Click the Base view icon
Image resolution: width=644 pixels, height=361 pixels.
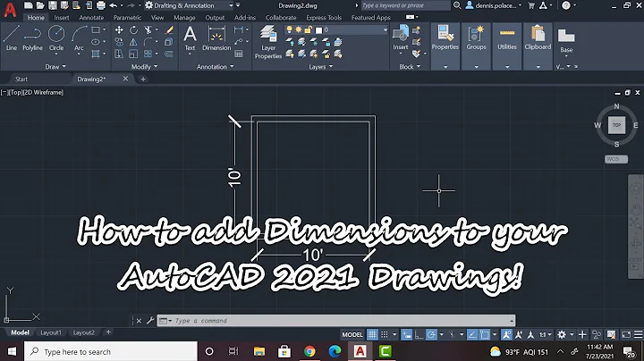(566, 40)
